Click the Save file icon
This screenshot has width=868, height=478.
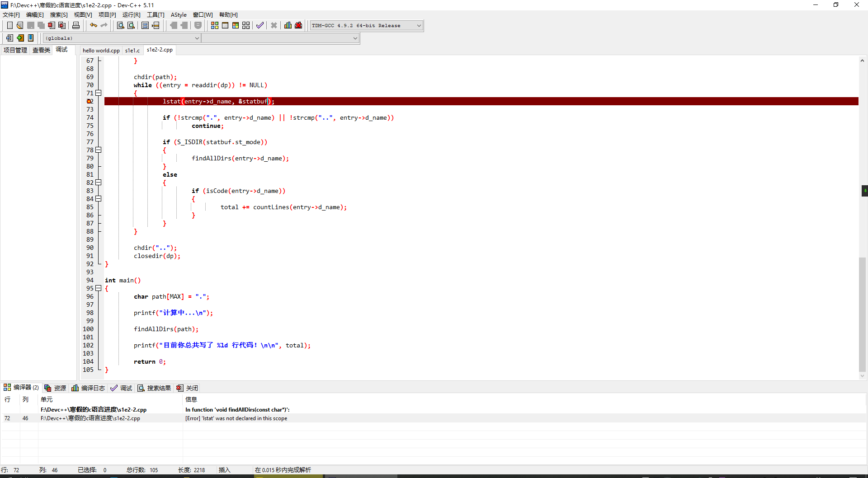point(31,25)
